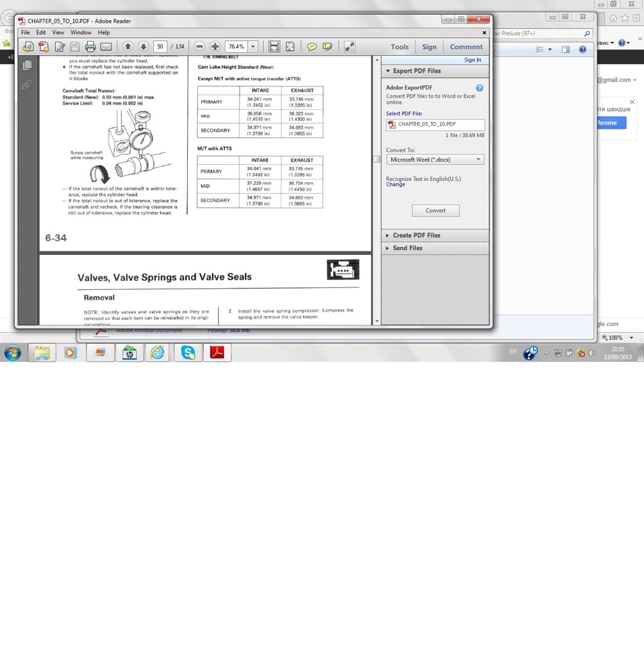This screenshot has width=644, height=662.
Task: Click the document vertical scrollbar thumb
Action: click(x=377, y=159)
